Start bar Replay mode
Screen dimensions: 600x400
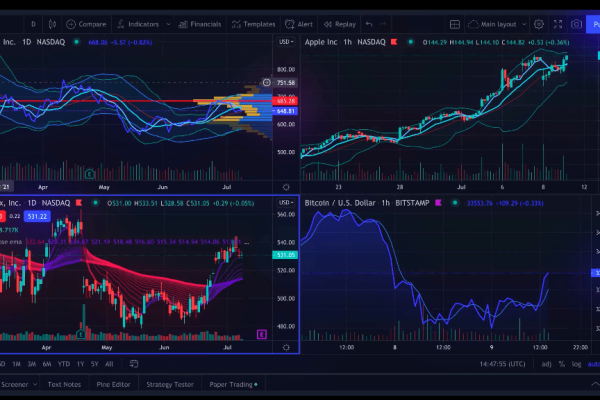339,23
